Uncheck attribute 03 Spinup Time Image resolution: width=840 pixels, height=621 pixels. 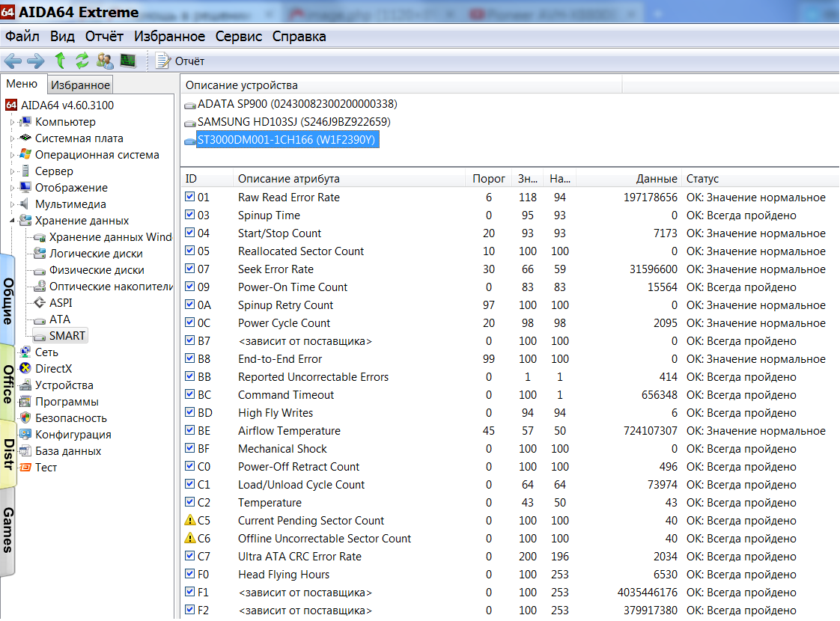pyautogui.click(x=189, y=215)
